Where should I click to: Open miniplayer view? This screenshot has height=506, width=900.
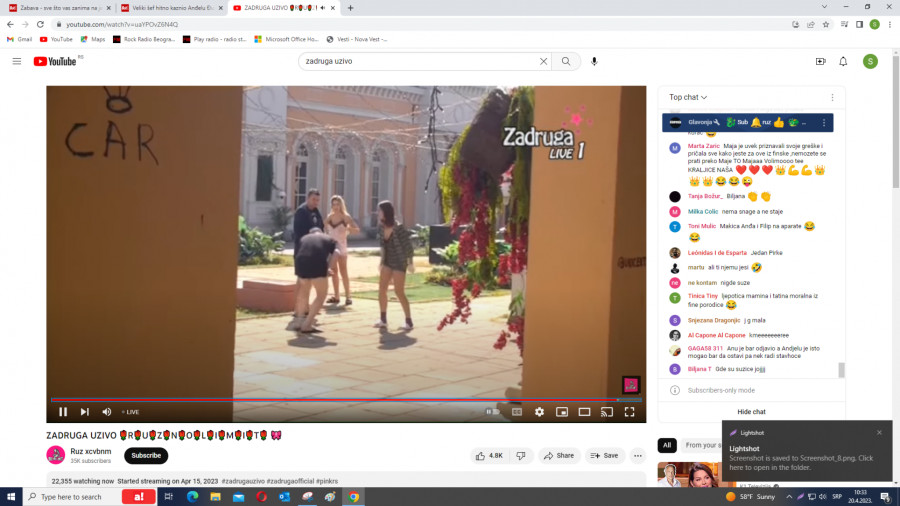click(561, 411)
